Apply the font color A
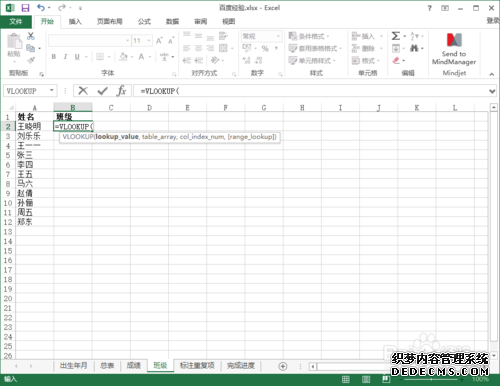 click(141, 57)
